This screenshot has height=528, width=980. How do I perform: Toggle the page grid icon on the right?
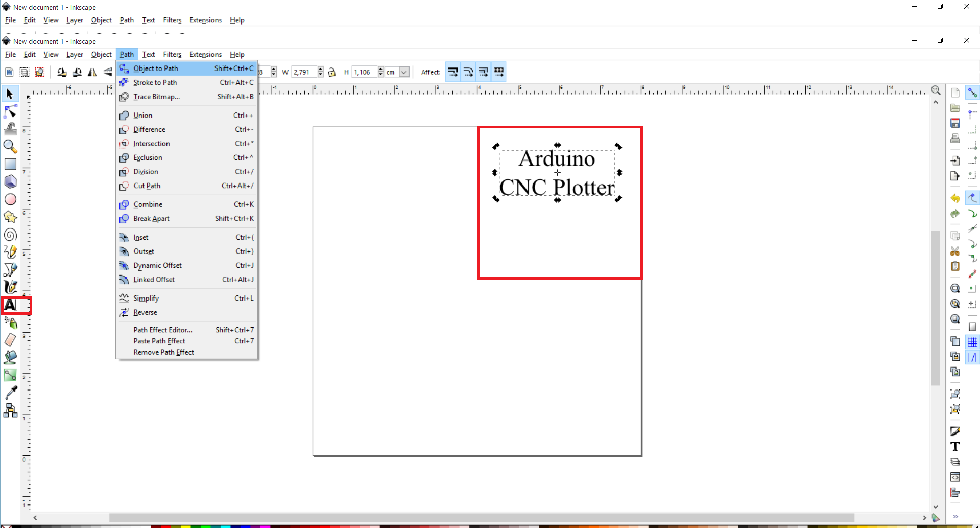pyautogui.click(x=973, y=342)
